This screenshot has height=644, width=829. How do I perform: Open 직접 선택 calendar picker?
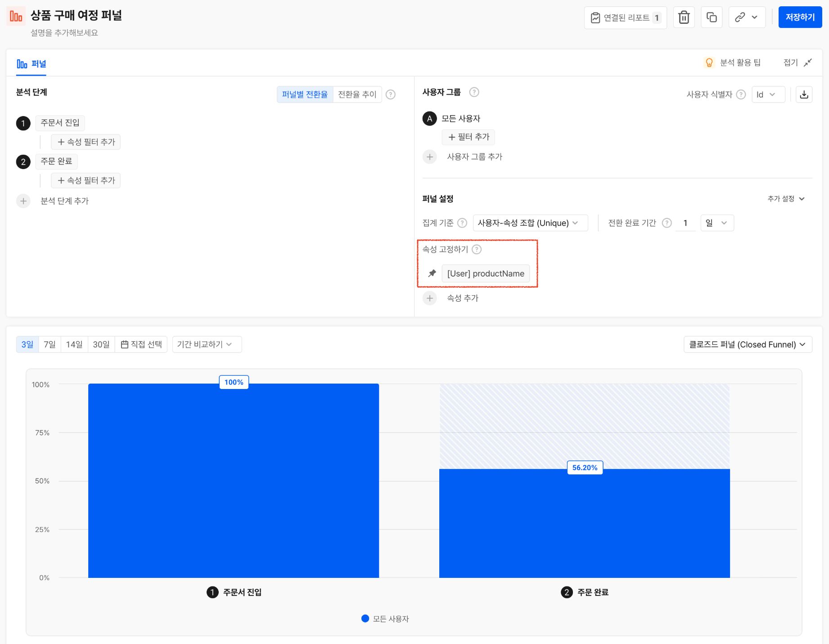pos(141,344)
